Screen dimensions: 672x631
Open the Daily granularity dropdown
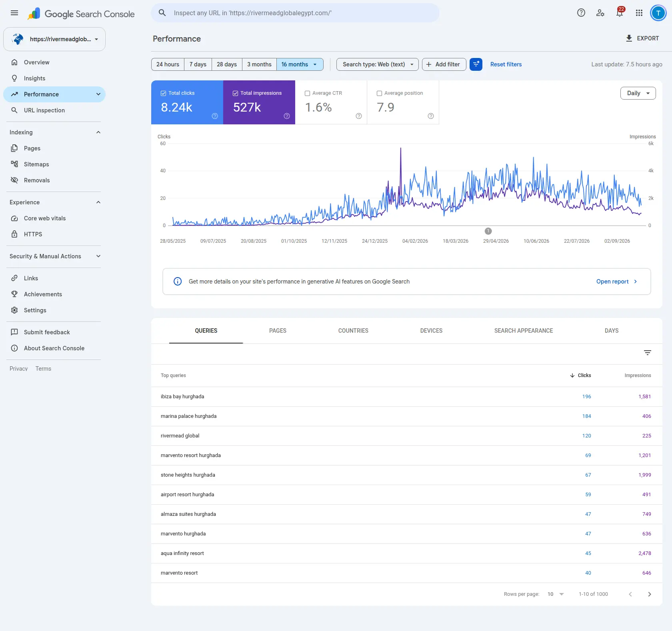(x=638, y=93)
